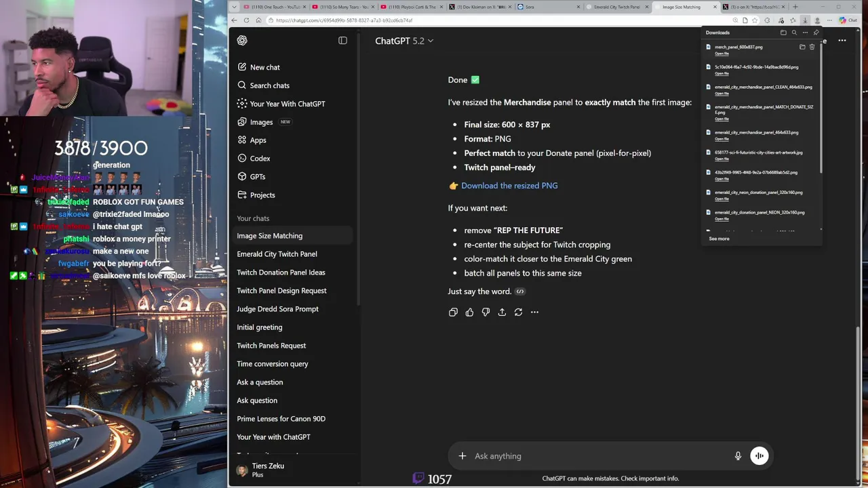Click the Copilot Chat button in the browser
Screen dimensions: 868x488
click(848, 20)
